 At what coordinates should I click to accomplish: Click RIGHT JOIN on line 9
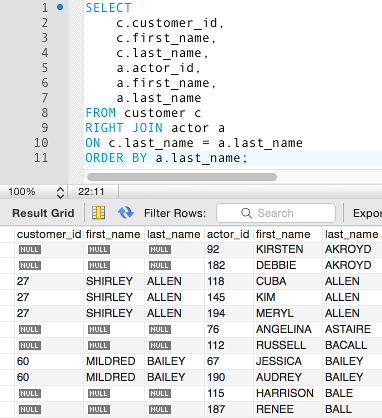coord(124,128)
